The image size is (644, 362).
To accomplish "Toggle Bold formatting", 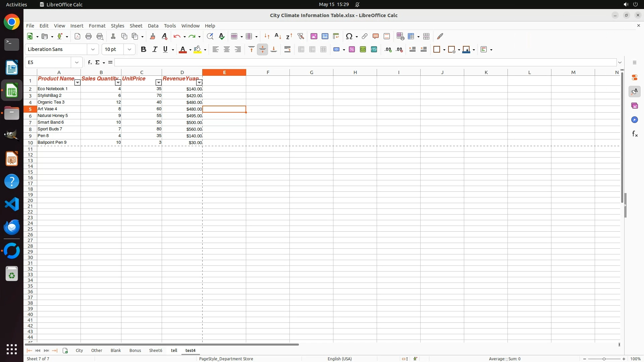I will click(144, 50).
